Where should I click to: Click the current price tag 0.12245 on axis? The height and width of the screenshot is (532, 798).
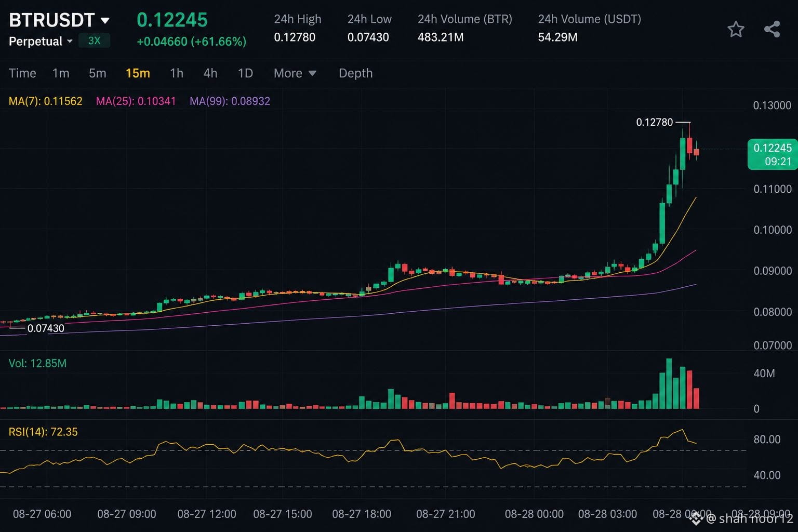(773, 154)
